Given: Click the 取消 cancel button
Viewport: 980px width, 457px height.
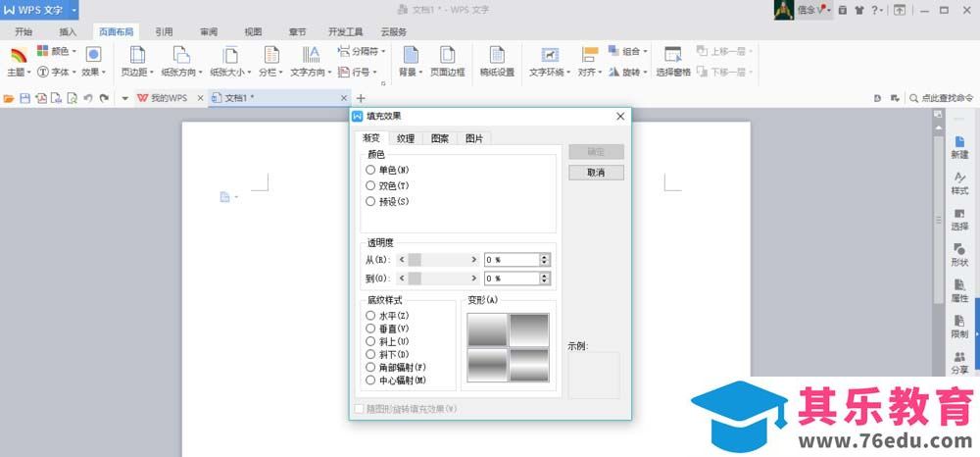Looking at the screenshot, I should [596, 173].
